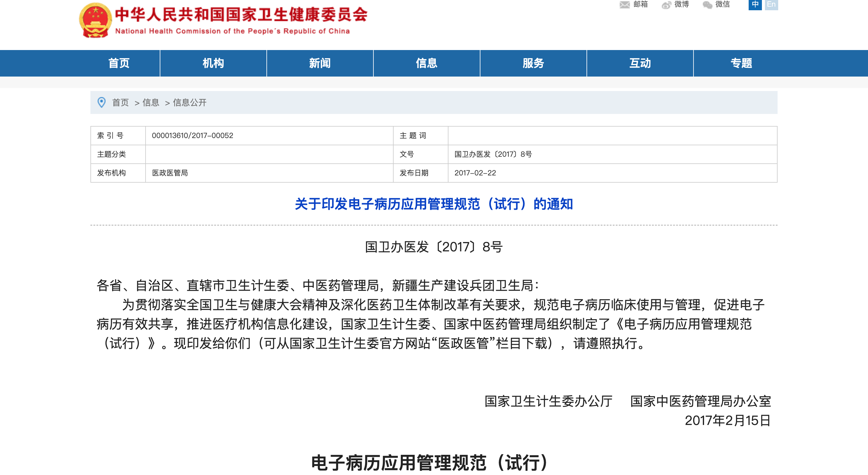Open the mailbox envelope icon
The image size is (868, 475).
(x=624, y=5)
